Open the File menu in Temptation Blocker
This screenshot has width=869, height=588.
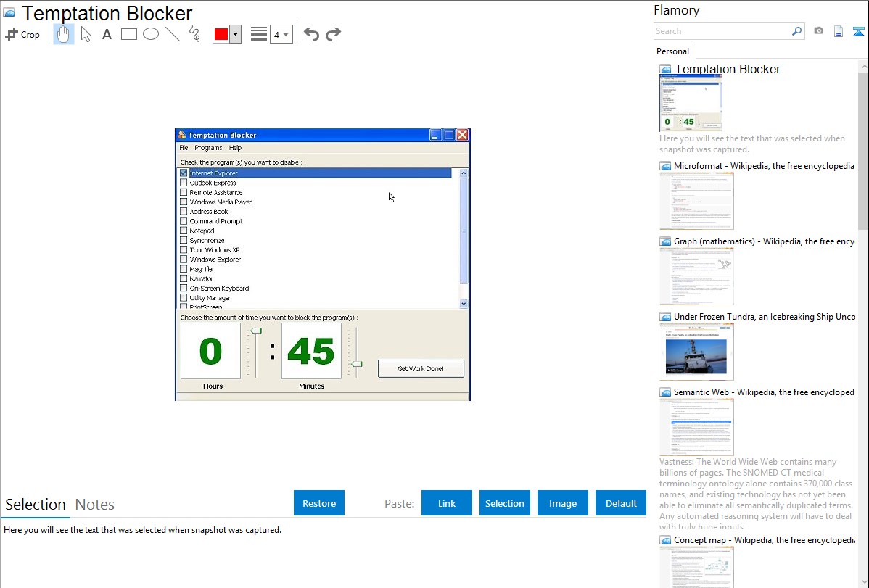pos(184,148)
